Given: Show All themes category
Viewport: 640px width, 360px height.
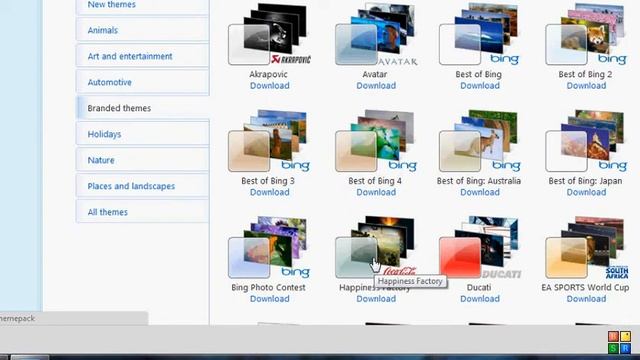Looking at the screenshot, I should tap(142, 212).
